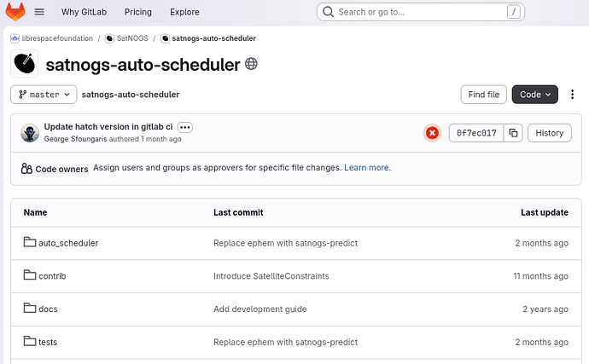The width and height of the screenshot is (589, 364).
Task: Open satnogs-auto-scheduler breadcrumb link
Action: [x=213, y=38]
